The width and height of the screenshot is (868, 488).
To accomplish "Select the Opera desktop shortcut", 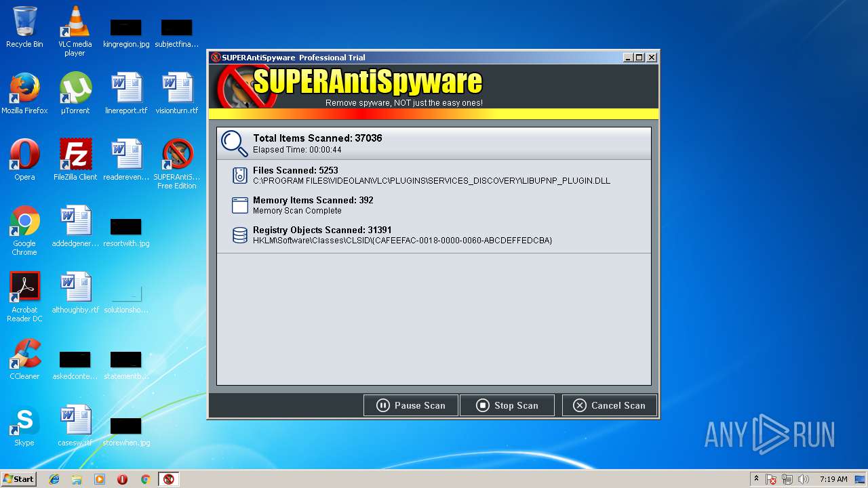I will point(24,159).
